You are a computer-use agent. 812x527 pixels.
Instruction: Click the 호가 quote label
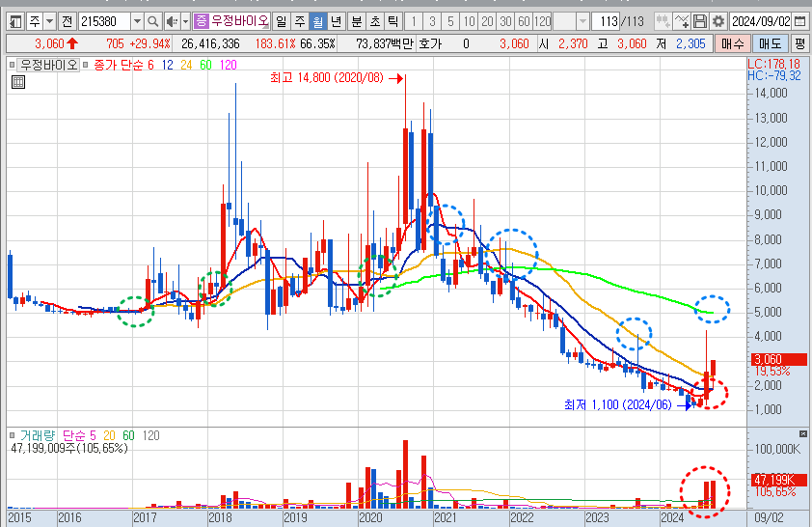tap(430, 43)
